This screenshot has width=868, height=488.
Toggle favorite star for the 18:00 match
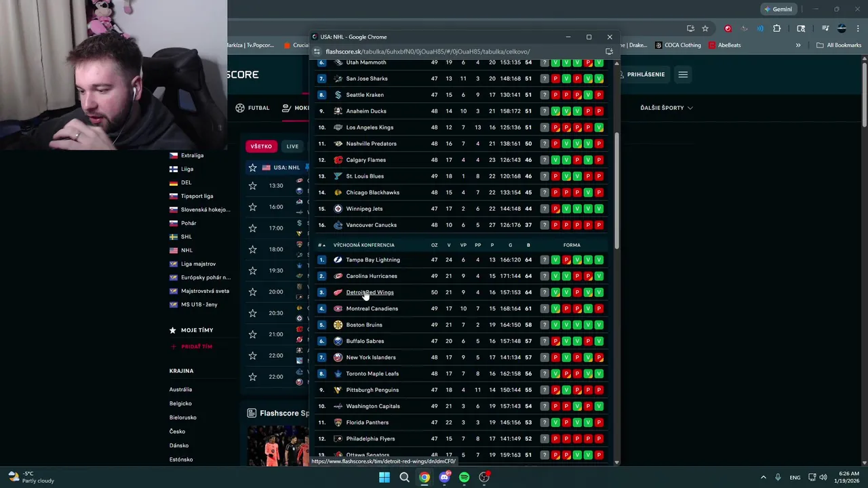pos(252,249)
